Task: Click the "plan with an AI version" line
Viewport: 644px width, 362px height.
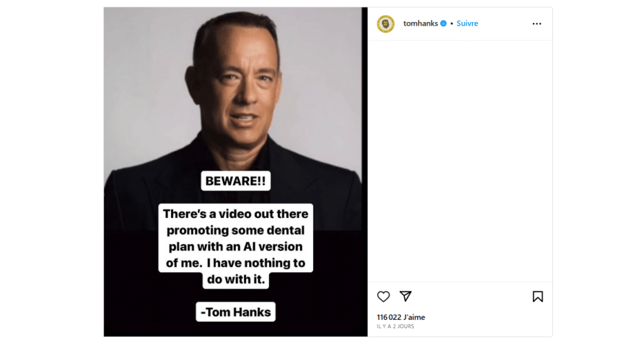Action: tap(236, 246)
